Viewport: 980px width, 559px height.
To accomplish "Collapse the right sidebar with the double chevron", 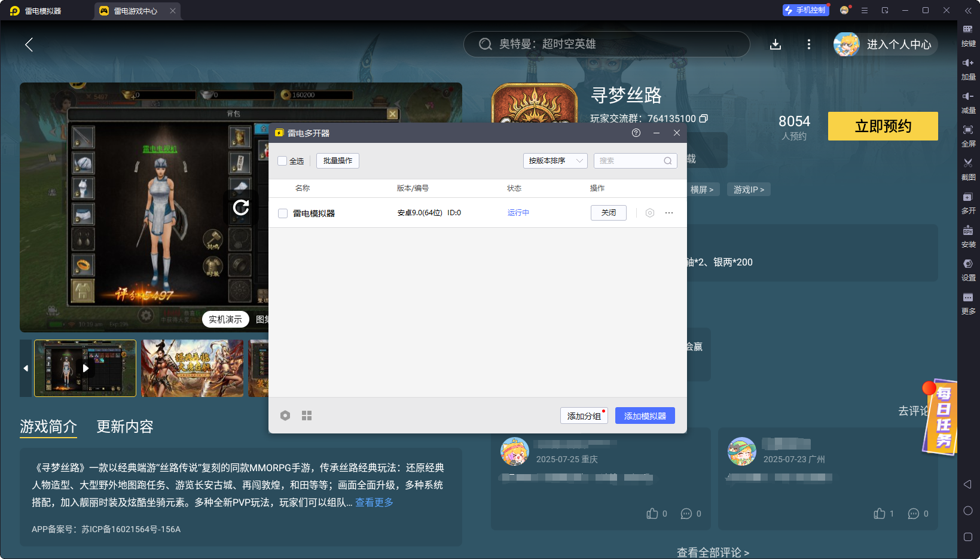I will click(968, 10).
